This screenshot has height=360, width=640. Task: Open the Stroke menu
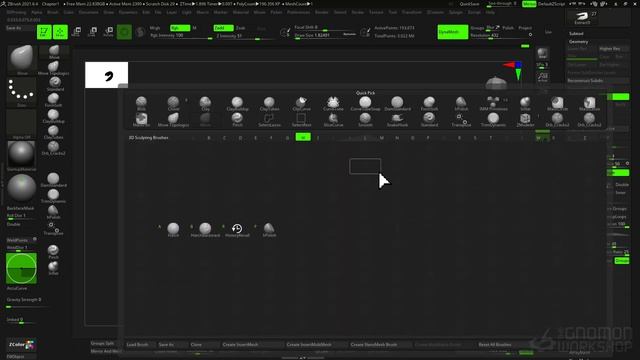click(358, 12)
